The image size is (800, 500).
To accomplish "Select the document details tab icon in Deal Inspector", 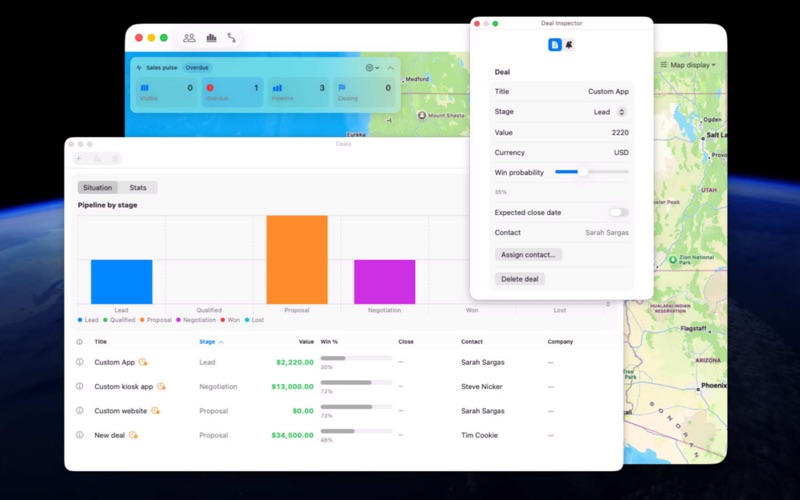I will click(x=555, y=45).
